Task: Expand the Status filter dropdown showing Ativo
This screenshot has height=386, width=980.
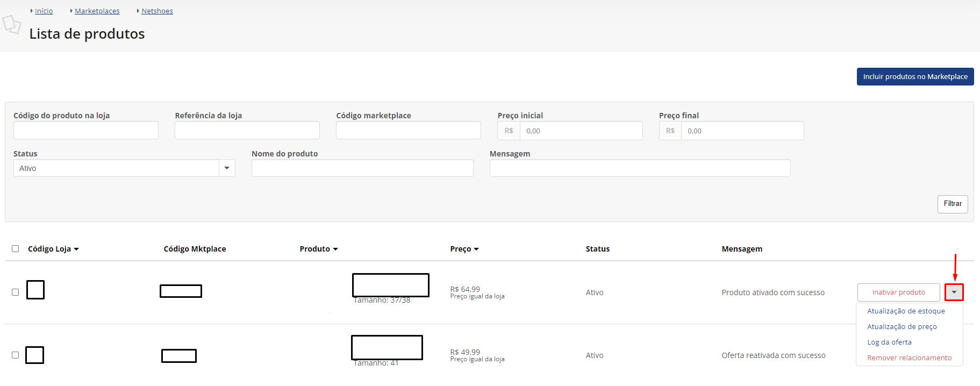Action: (x=227, y=168)
